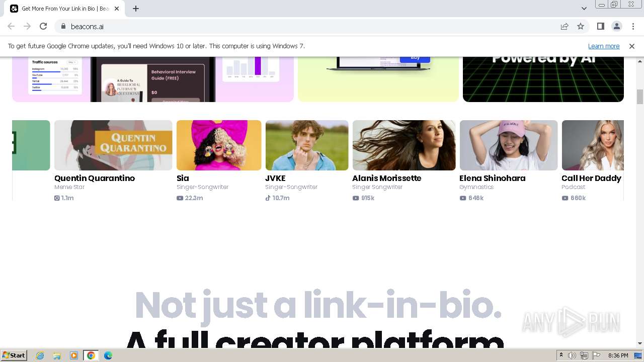The height and width of the screenshot is (362, 644).
Task: Open the Action Center flag icon
Action: pyautogui.click(x=596, y=355)
